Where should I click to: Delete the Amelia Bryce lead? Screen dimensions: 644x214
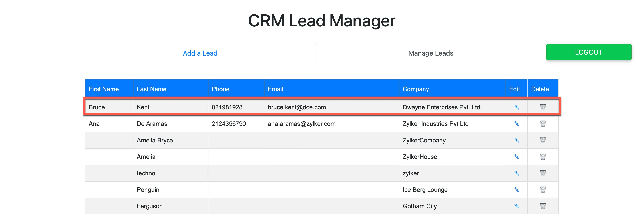[x=542, y=140]
